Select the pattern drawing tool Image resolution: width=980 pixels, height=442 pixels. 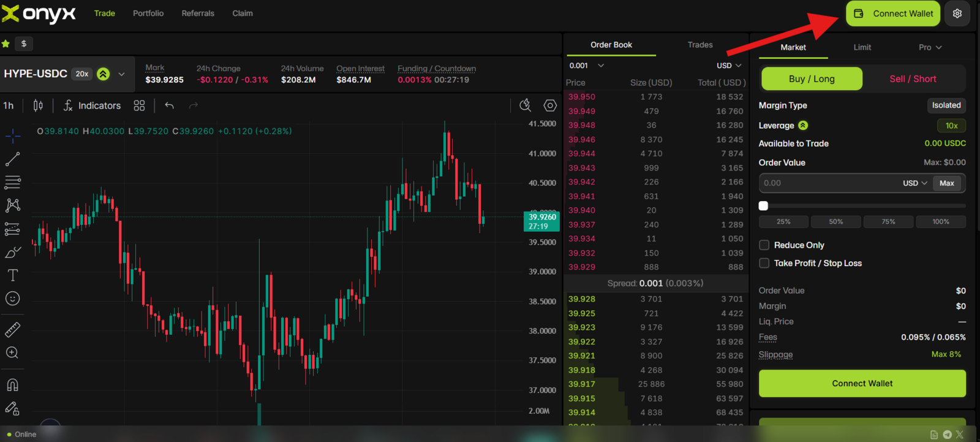point(13,205)
